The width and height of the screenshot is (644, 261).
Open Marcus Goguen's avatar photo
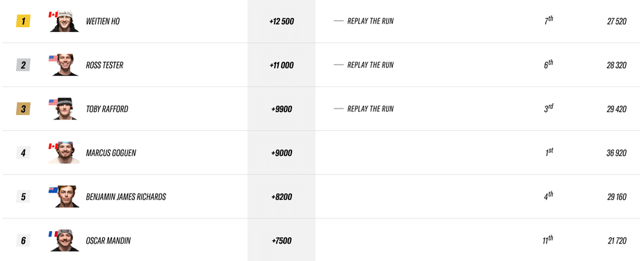coord(64,153)
